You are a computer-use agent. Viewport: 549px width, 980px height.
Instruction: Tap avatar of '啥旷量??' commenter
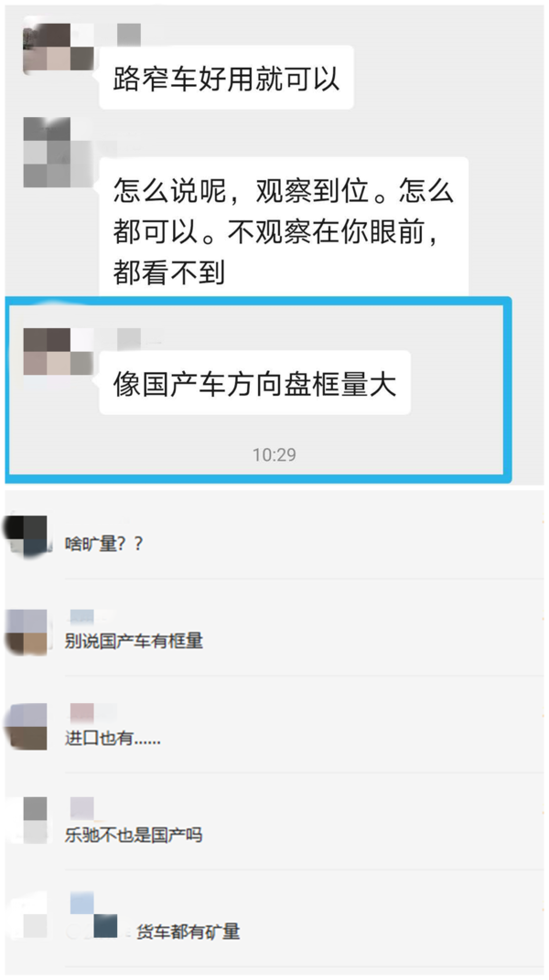click(x=26, y=535)
